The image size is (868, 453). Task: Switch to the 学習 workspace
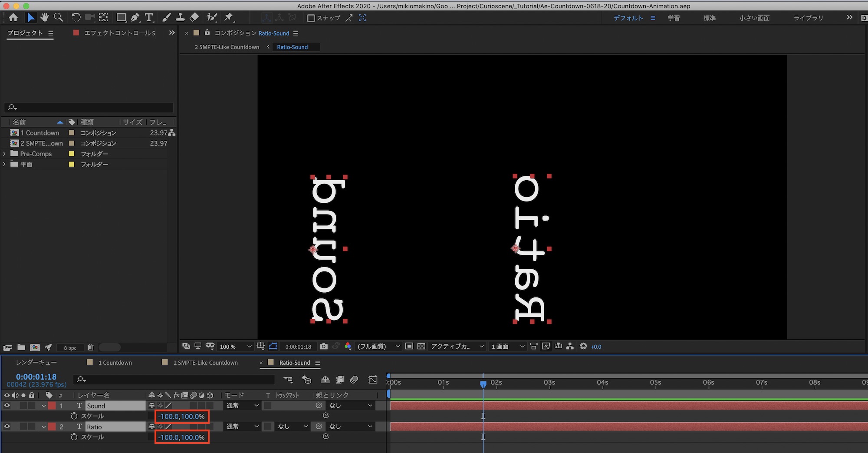tap(674, 18)
